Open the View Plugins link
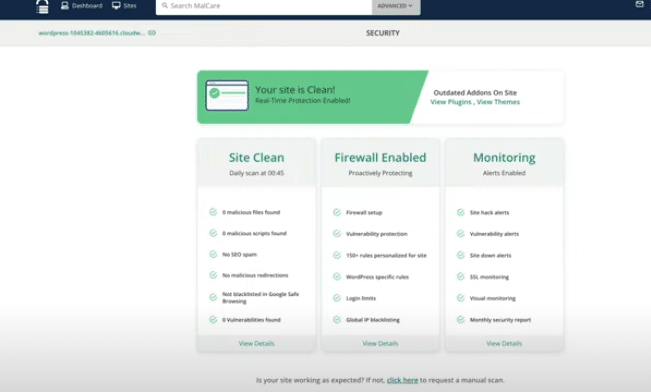 (x=451, y=102)
